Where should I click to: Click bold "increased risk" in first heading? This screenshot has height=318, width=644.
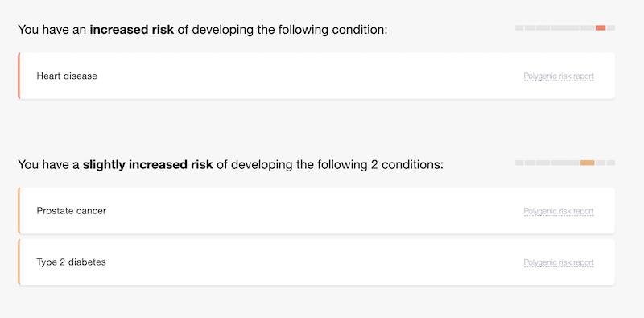click(x=132, y=30)
